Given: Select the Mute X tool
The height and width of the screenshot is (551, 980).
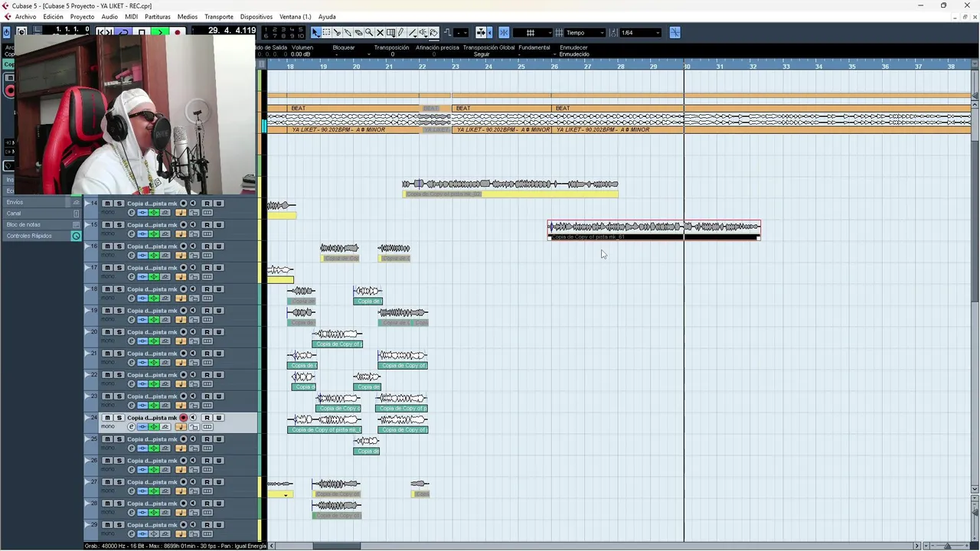Looking at the screenshot, I should point(380,32).
